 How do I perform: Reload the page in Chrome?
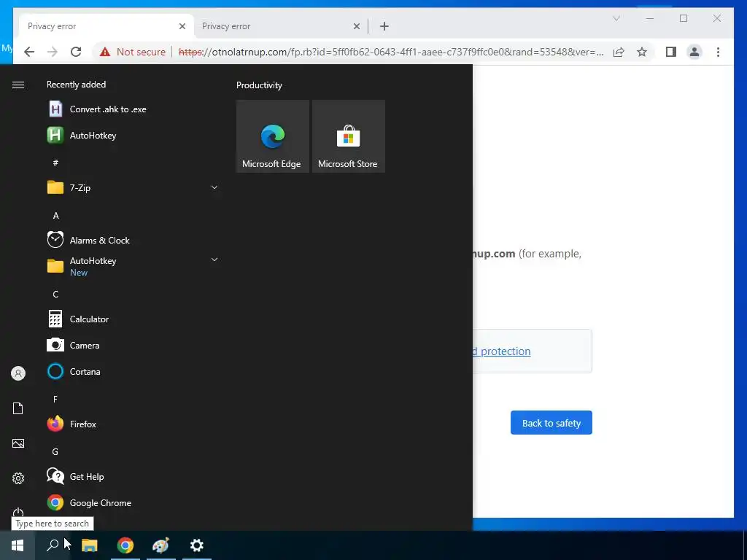(x=76, y=52)
